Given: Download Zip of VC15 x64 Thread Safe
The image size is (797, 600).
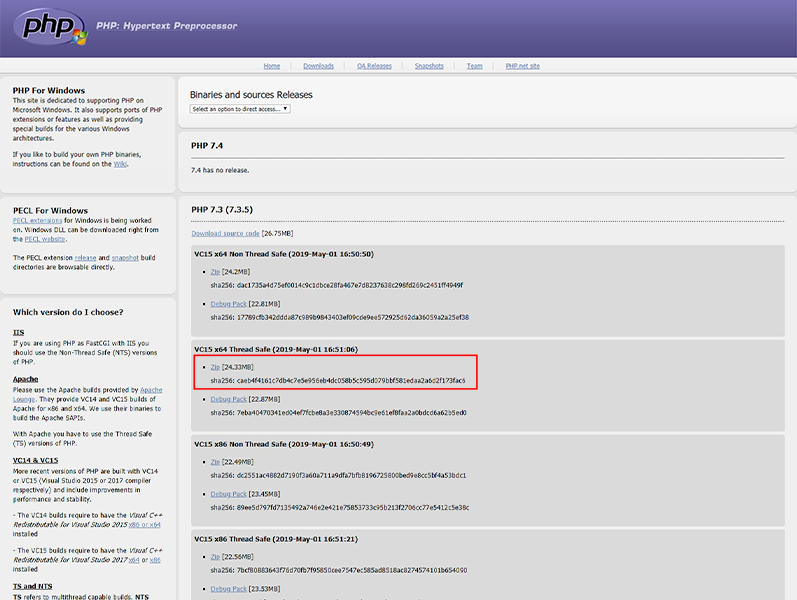Looking at the screenshot, I should pyautogui.click(x=215, y=367).
